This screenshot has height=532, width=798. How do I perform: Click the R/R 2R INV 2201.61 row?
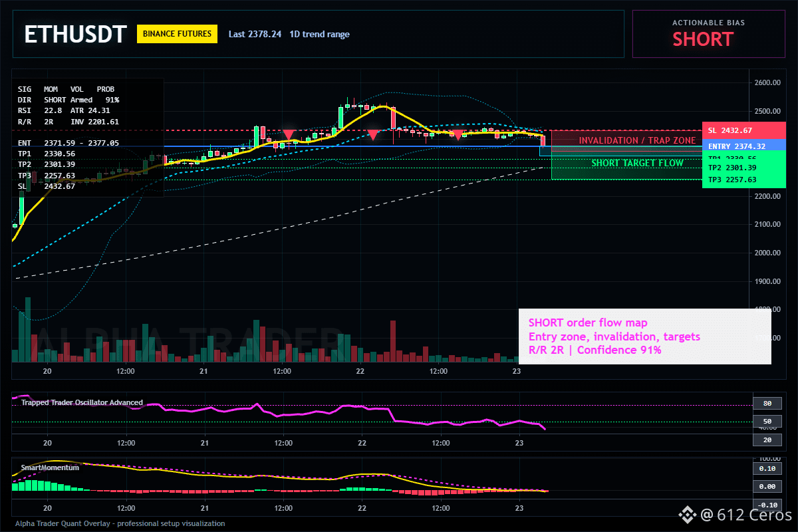point(68,122)
